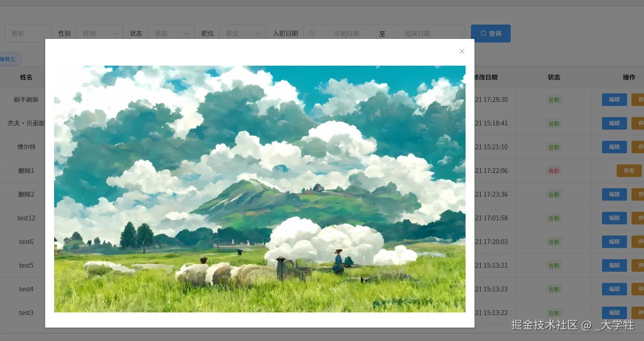Click the timestamp ending 15:13:21
Viewport: 644px width, 341px height.
coord(491,265)
